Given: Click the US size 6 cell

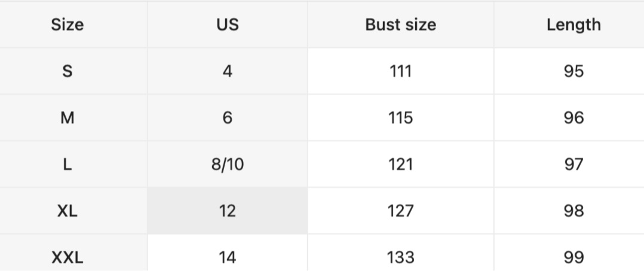Looking at the screenshot, I should 228,118.
